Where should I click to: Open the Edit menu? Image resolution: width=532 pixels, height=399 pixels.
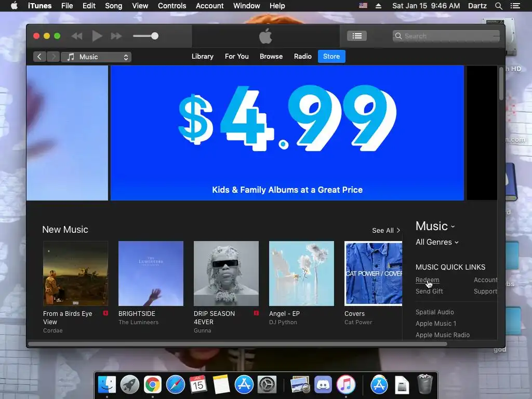point(89,6)
